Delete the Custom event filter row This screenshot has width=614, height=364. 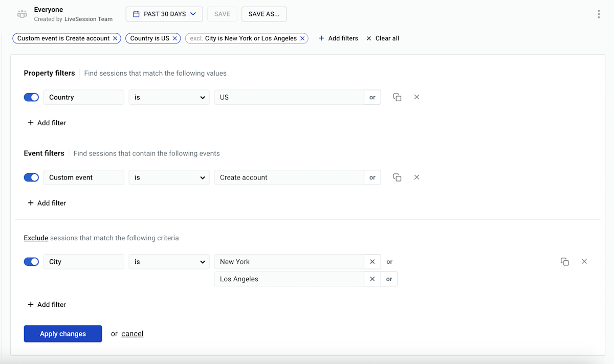(x=416, y=177)
